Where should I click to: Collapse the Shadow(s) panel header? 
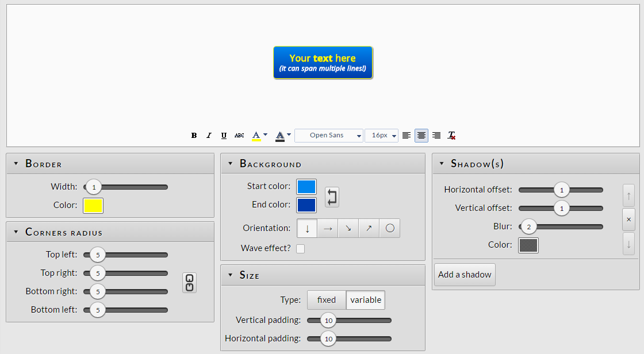point(442,164)
